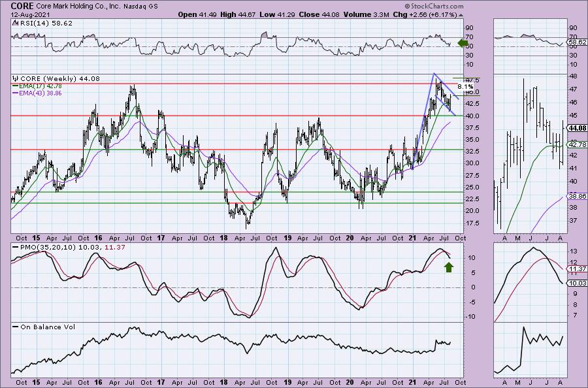The image size is (588, 388).
Task: Click the bar-style icon before CORE (Weekly)
Action: point(16,78)
